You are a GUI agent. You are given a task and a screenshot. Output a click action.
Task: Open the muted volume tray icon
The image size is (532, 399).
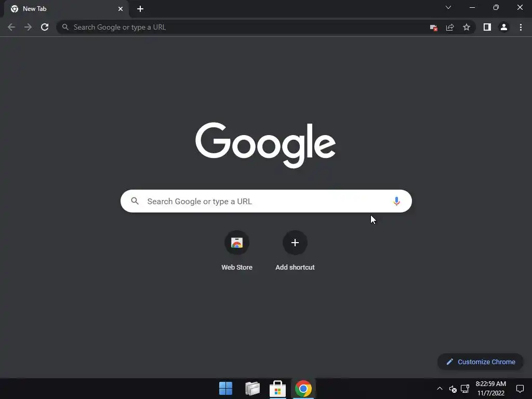point(453,389)
